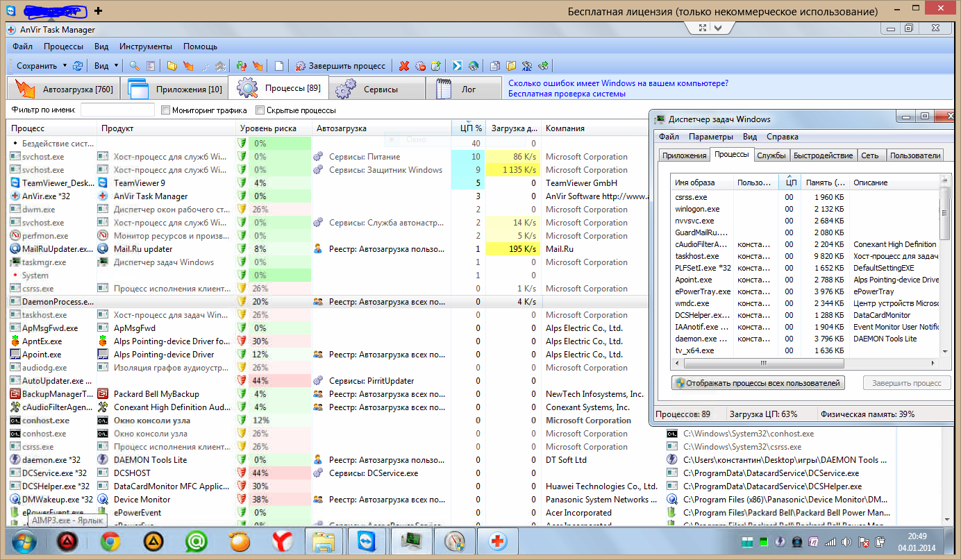Image resolution: width=961 pixels, height=560 pixels.
Task: Open the Справка menu in Диспетчер задач Windows
Action: click(x=782, y=137)
